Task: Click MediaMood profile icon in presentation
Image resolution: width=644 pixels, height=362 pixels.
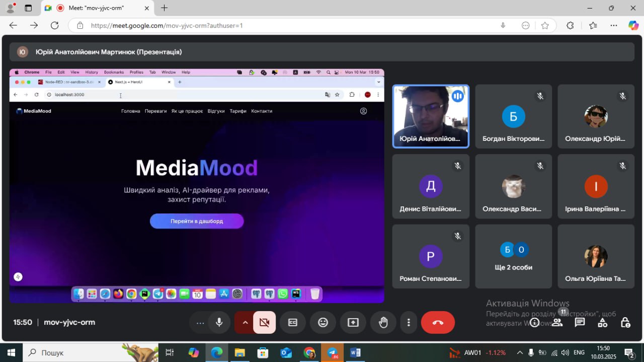Action: click(363, 111)
